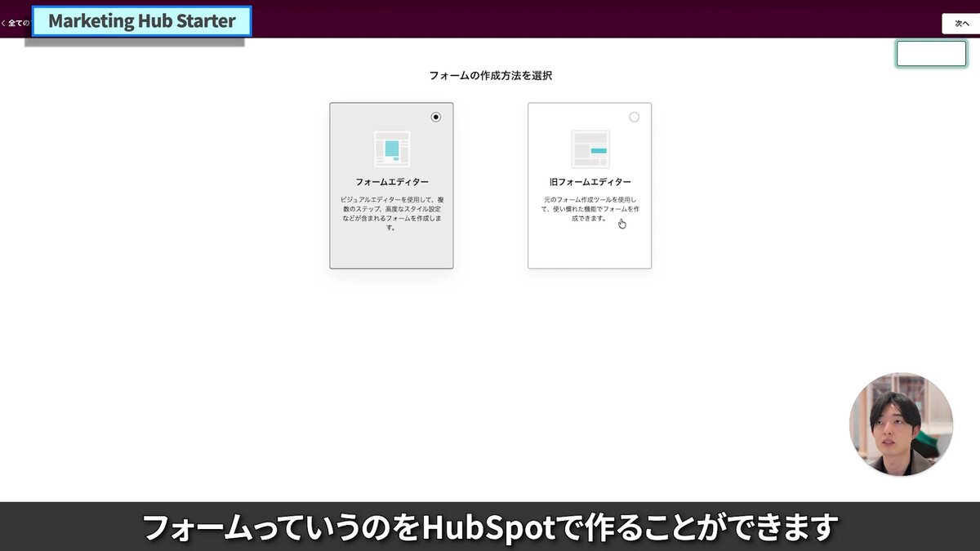Click the フォームの作成方法を選択 heading
Viewport: 980px width, 551px height.
pyautogui.click(x=491, y=75)
